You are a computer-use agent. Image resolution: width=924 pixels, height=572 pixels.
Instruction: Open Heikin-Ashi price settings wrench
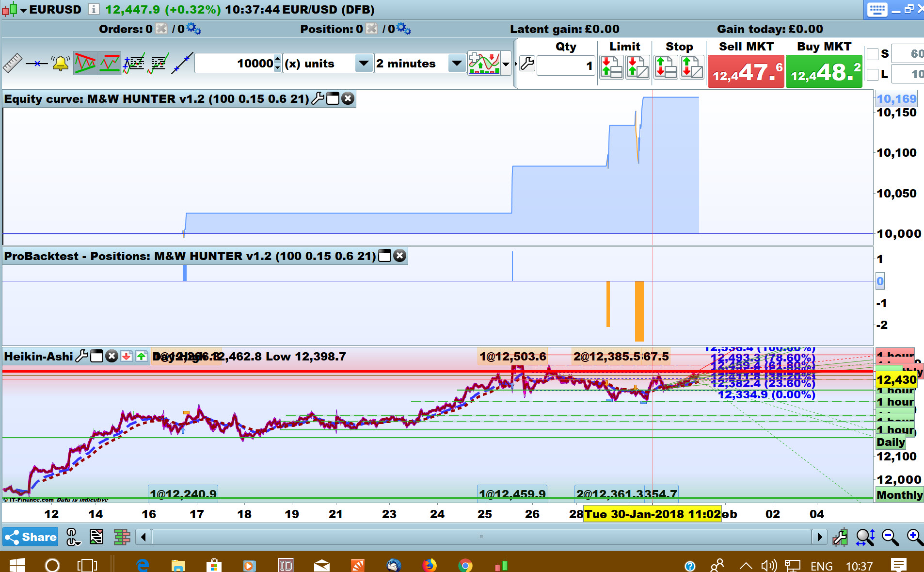tap(82, 356)
